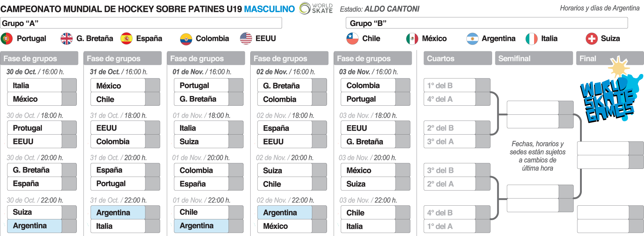Viewport: 644px width, 236px height.
Task: Open the World Skate Games logo
Action: pos(609,94)
